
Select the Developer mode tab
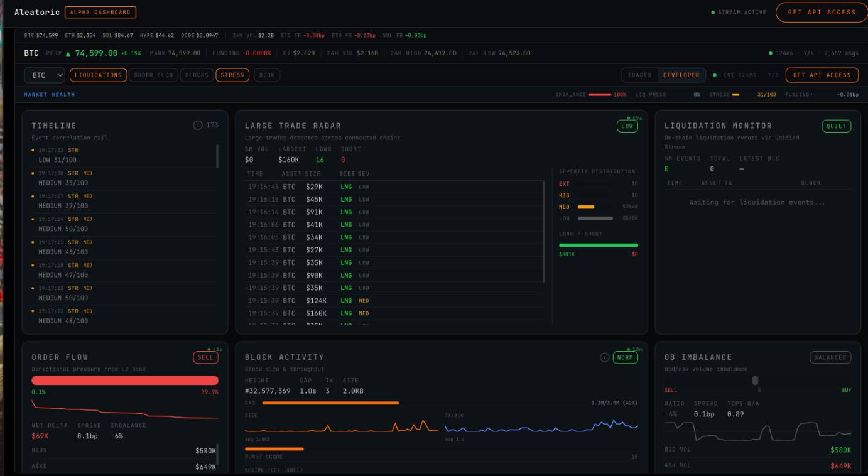click(681, 75)
